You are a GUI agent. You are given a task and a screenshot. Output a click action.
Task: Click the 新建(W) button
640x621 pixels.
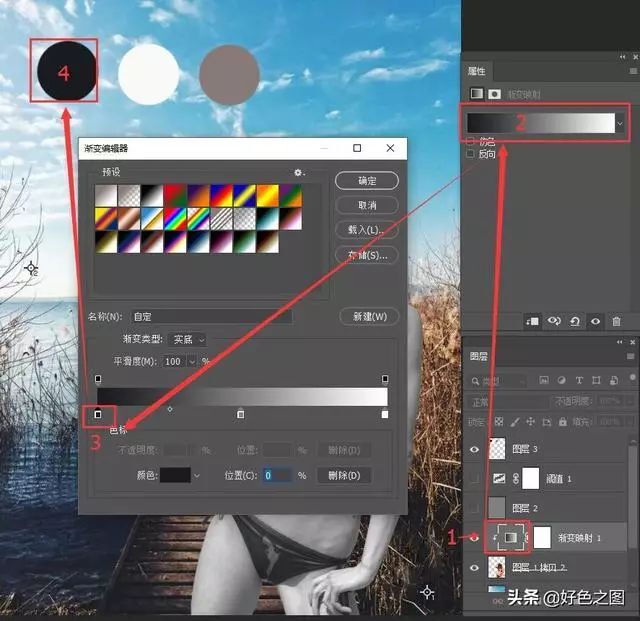369,316
